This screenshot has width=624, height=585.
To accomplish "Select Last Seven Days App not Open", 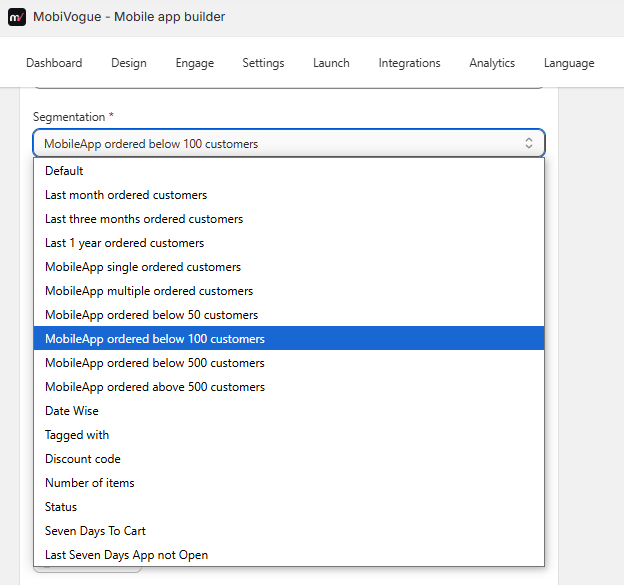I will point(289,554).
